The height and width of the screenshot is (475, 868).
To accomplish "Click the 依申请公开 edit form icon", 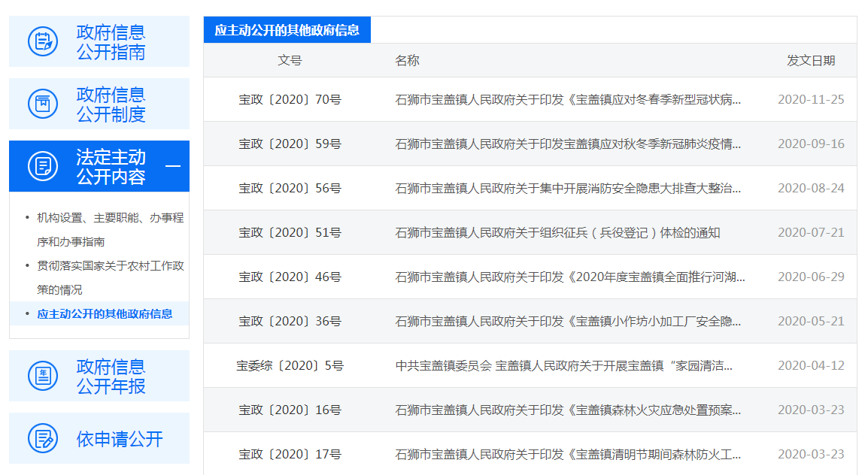I will coord(43,438).
